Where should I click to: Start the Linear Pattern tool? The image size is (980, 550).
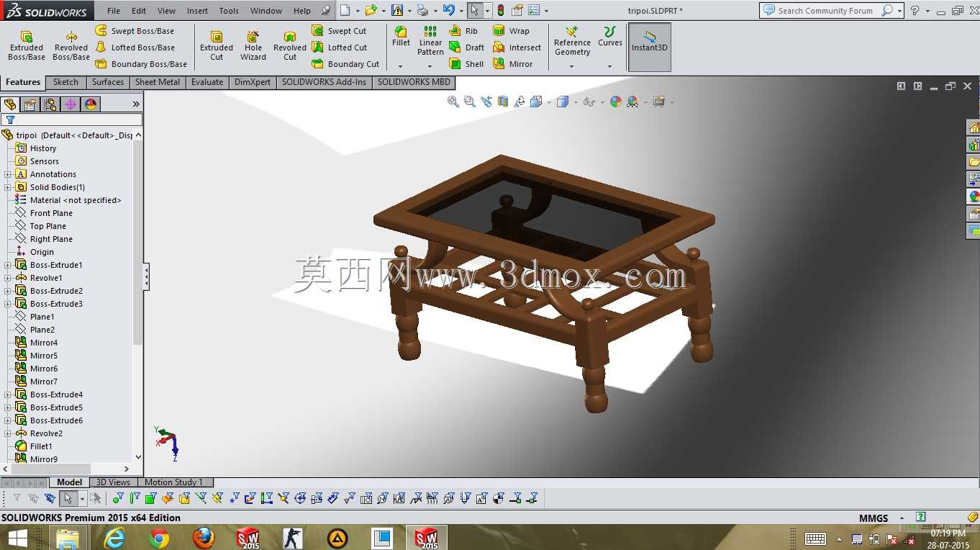pyautogui.click(x=430, y=41)
